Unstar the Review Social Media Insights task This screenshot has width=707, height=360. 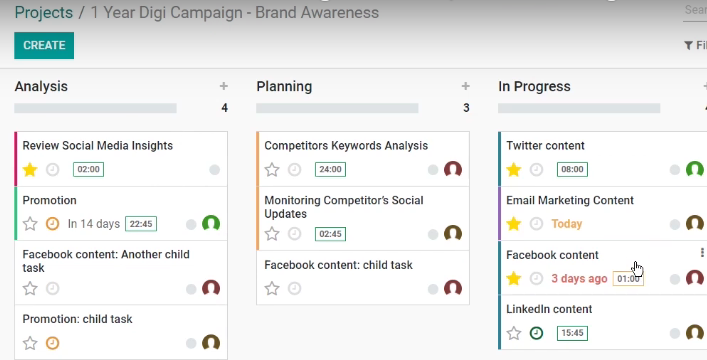tap(30, 170)
